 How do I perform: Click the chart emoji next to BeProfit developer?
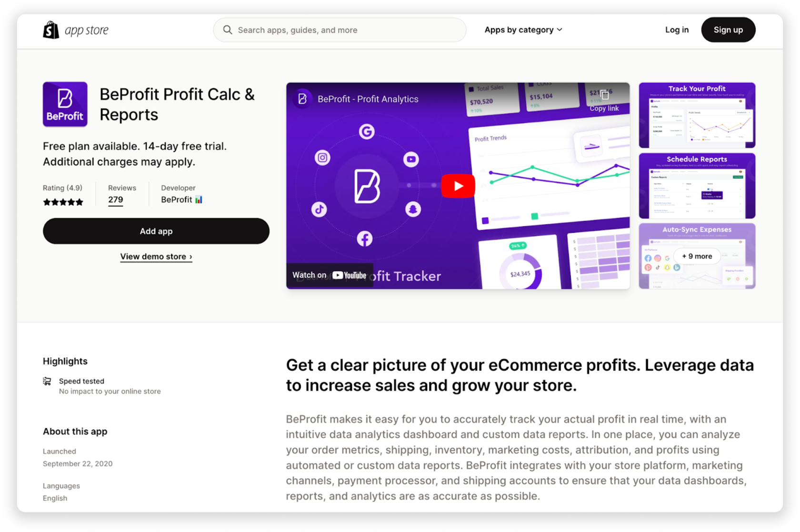click(199, 199)
